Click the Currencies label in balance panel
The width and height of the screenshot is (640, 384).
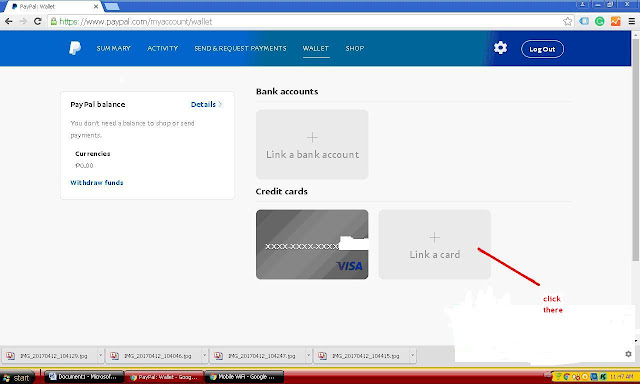coord(93,153)
